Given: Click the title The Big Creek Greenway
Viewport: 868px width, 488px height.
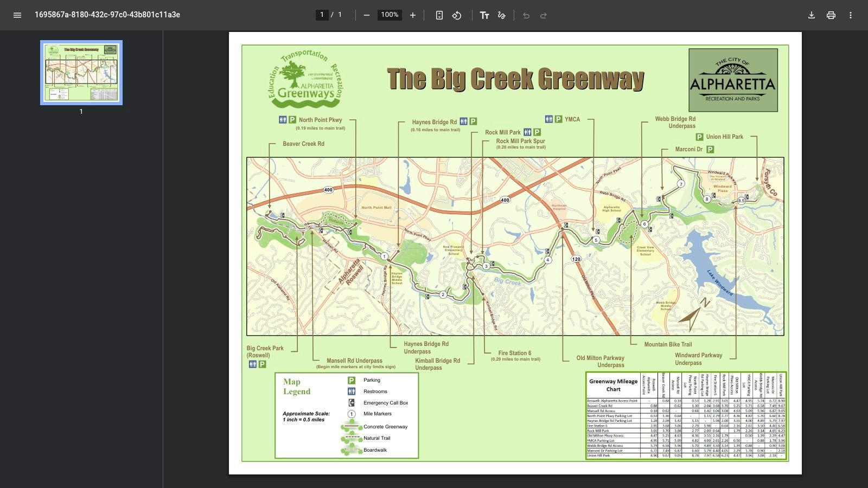Looking at the screenshot, I should pos(515,79).
